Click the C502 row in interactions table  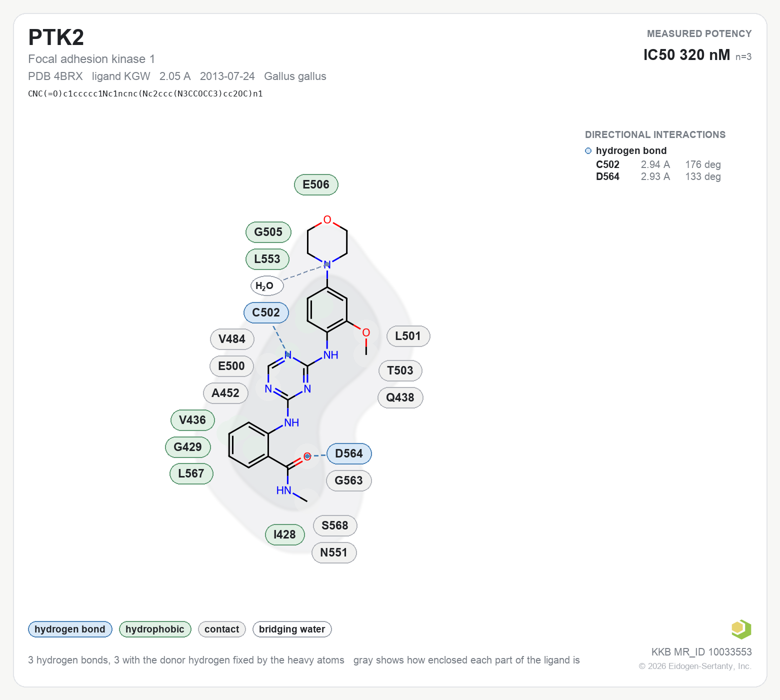coord(658,164)
